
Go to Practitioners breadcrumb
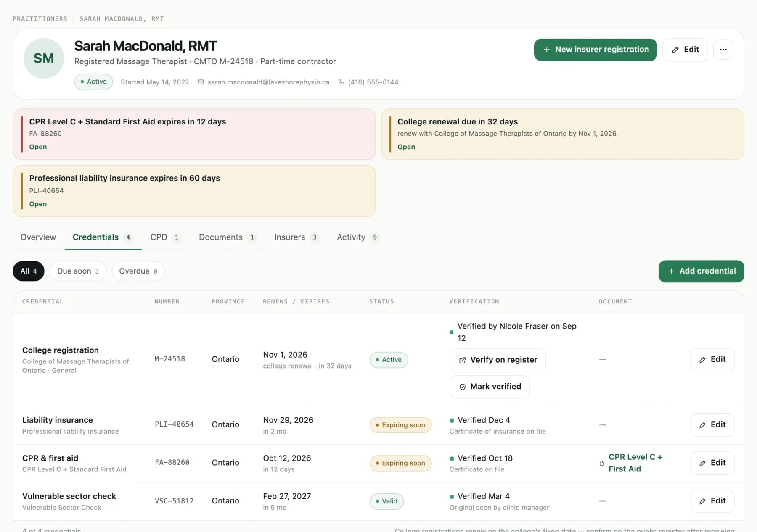click(x=40, y=19)
